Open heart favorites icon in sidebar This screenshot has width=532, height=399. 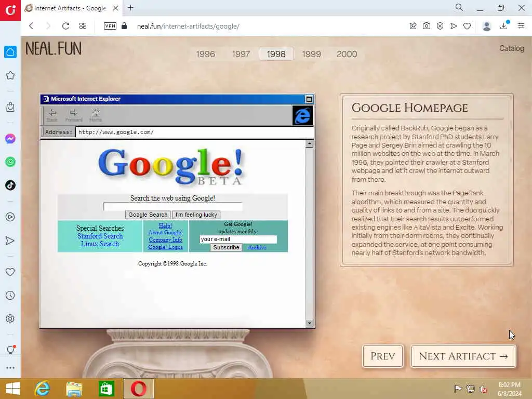(x=10, y=272)
